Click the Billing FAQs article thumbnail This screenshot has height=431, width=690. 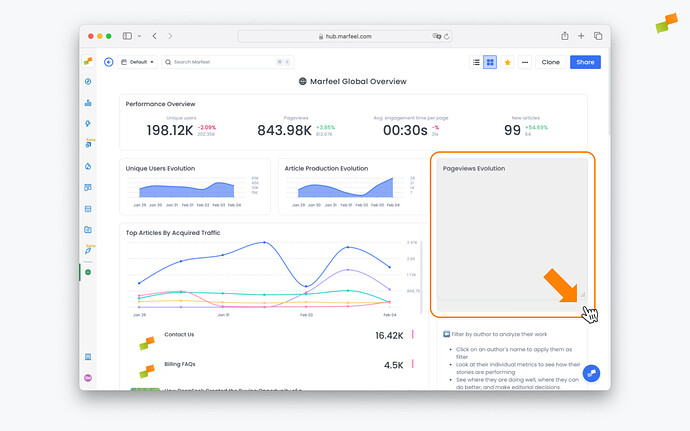click(147, 372)
